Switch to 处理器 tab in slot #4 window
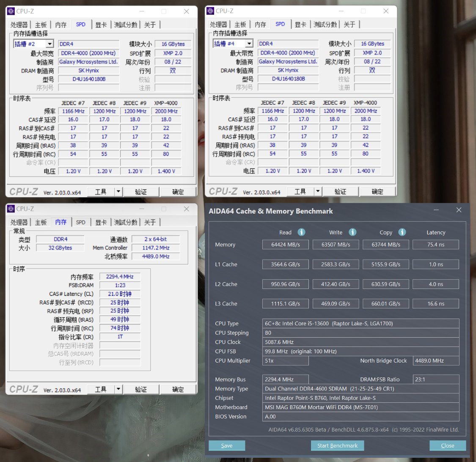Screen dimensions: 476x462 (x=219, y=24)
